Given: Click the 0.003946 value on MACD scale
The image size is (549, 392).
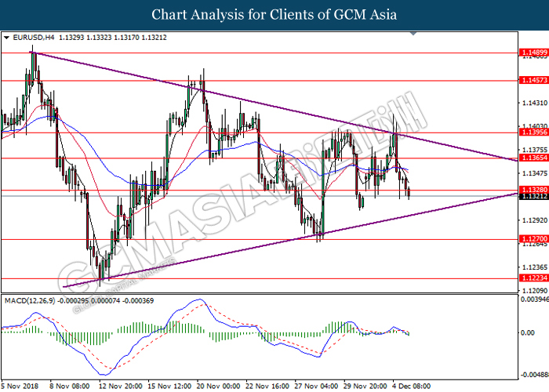Looking at the screenshot, I should [x=532, y=299].
